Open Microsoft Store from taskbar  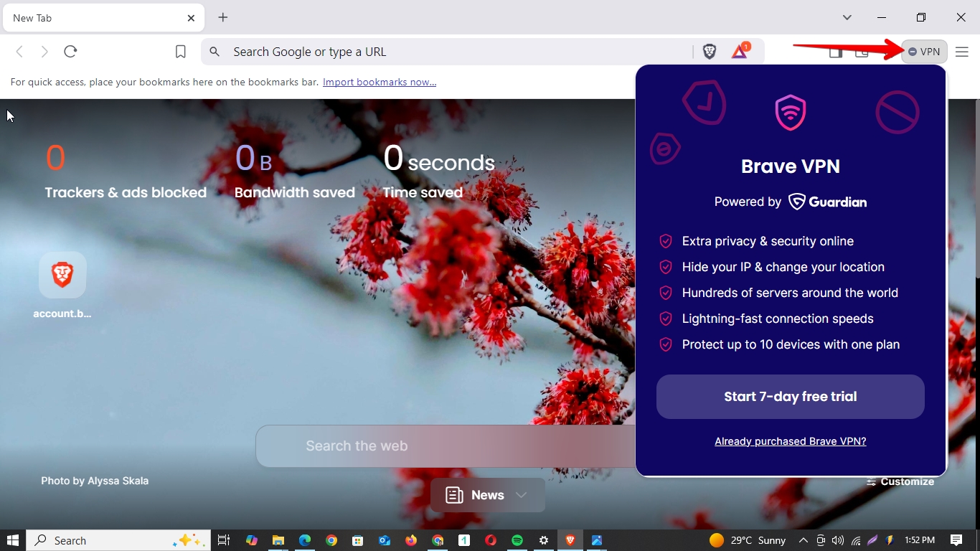(x=358, y=540)
